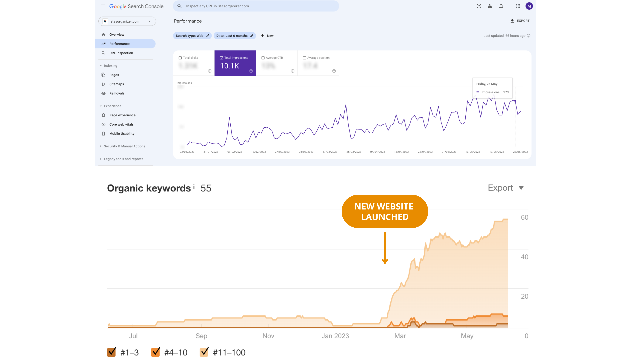Click the EXPORT button in Performance
Image resolution: width=630 pixels, height=364 pixels.
coord(520,21)
